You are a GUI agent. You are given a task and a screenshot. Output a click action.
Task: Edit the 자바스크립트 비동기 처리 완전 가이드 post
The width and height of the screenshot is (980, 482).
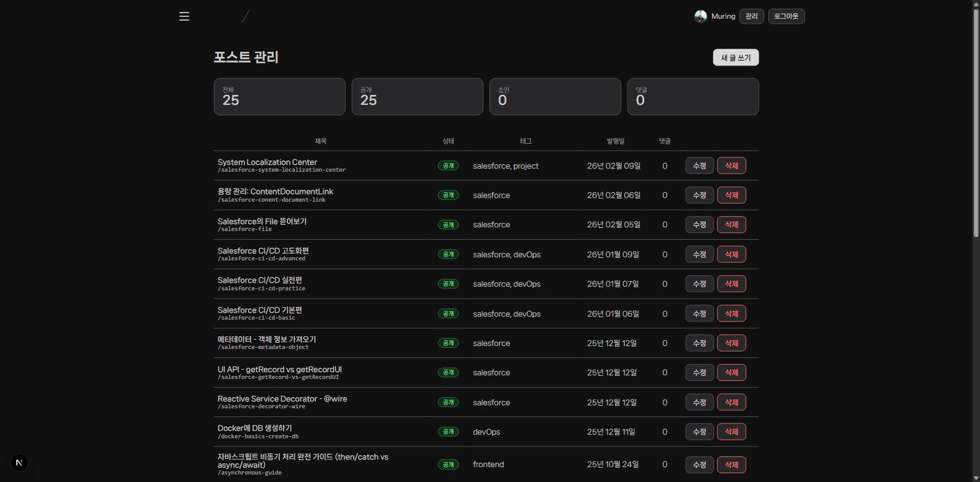pos(699,465)
